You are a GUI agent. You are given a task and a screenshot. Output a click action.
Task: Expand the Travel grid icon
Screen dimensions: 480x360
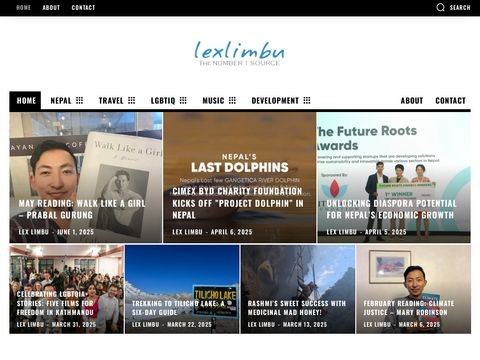[x=132, y=100]
